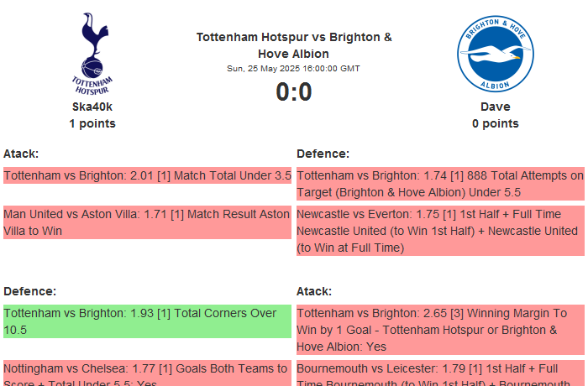This screenshot has height=386, width=588.
Task: Click the lower-right Atack heading
Action: tap(314, 291)
